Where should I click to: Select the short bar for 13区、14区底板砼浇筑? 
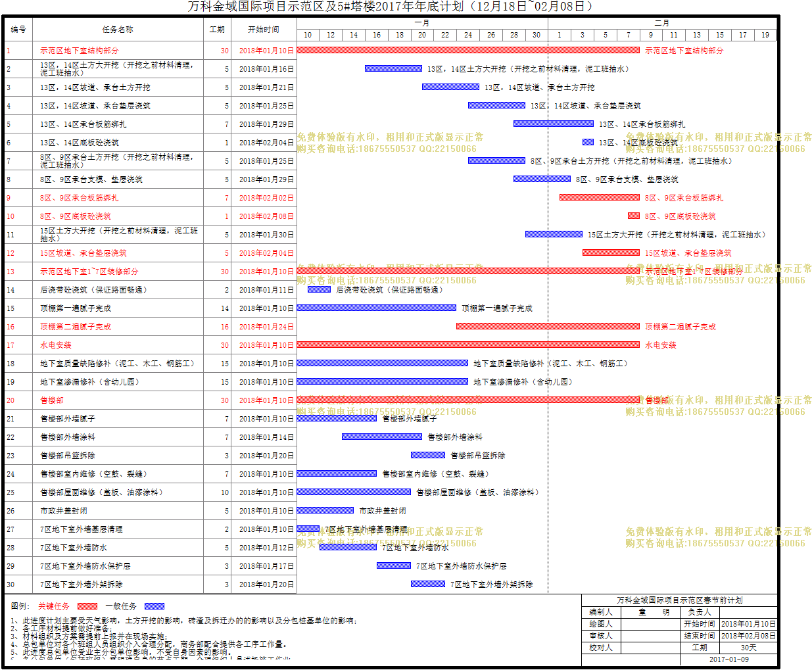(x=588, y=142)
